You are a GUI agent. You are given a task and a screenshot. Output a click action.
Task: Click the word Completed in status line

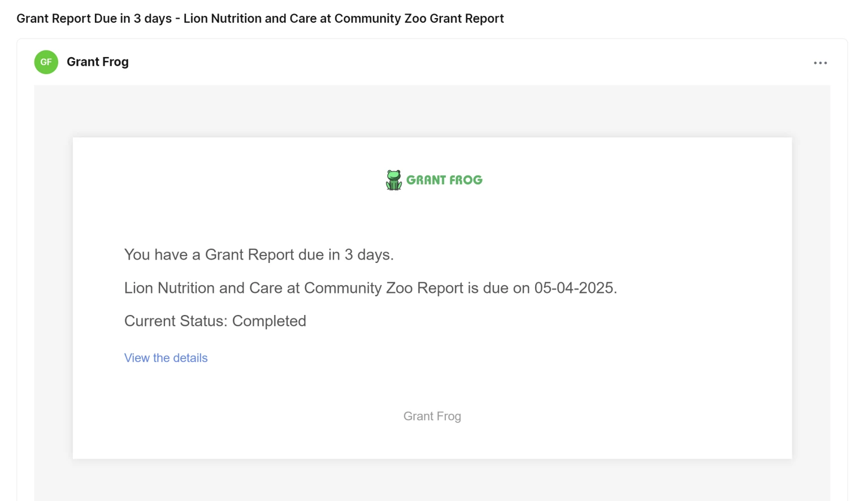pos(269,321)
